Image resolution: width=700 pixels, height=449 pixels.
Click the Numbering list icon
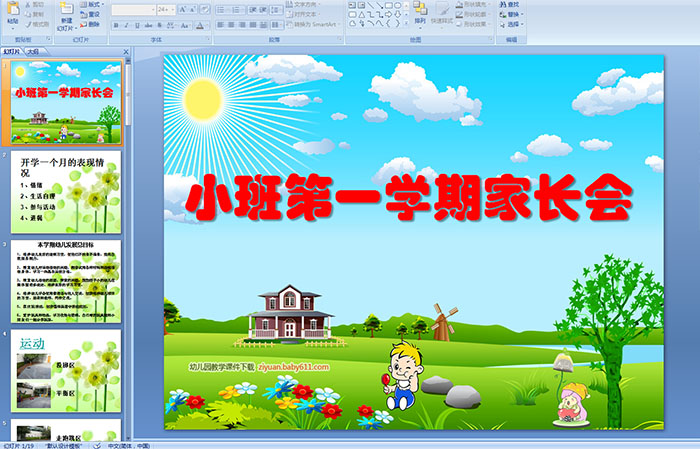(x=238, y=10)
